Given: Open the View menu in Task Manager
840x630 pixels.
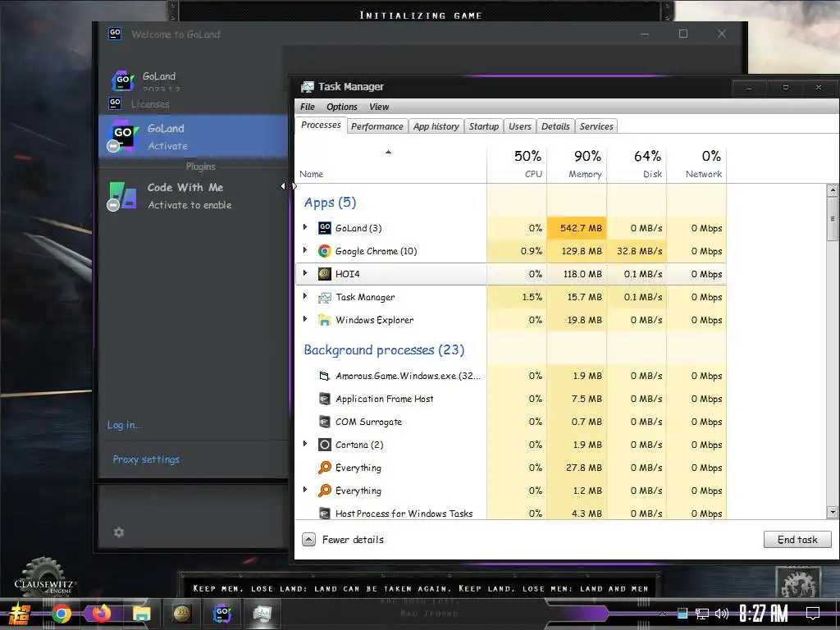Looking at the screenshot, I should 379,107.
